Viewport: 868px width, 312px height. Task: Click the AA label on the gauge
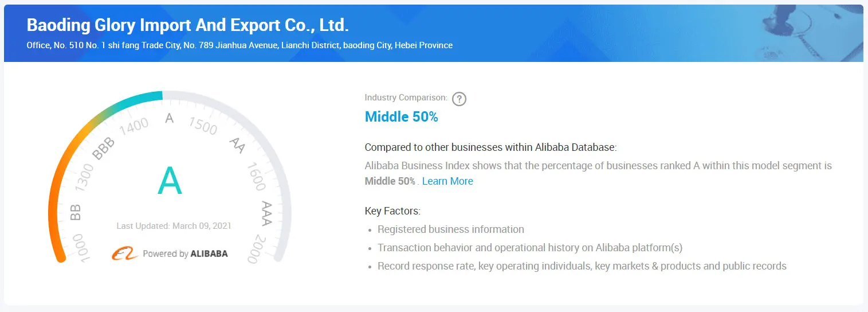point(237,145)
